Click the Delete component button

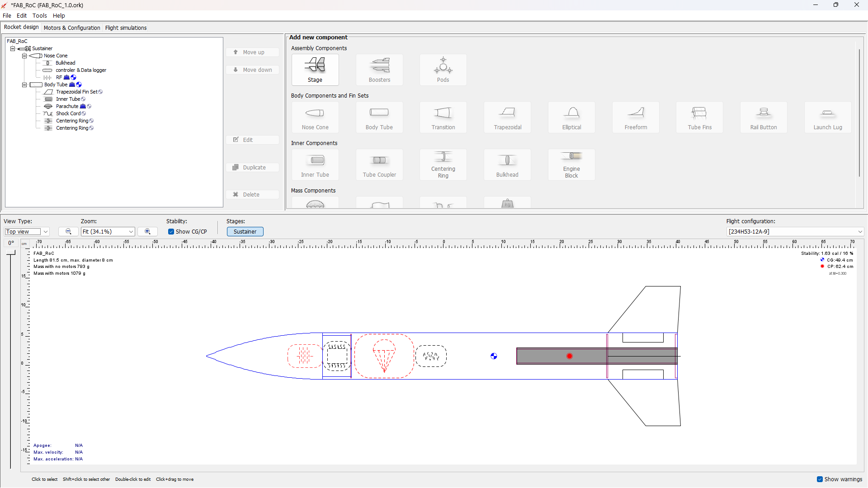(x=253, y=194)
